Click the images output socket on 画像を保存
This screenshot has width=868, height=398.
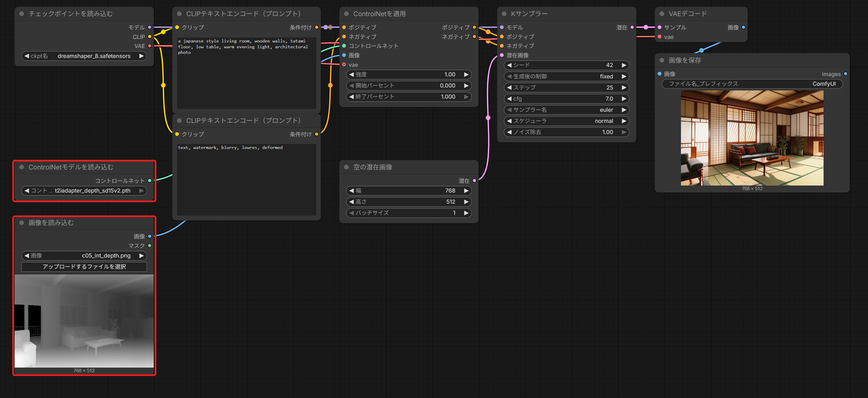point(845,74)
